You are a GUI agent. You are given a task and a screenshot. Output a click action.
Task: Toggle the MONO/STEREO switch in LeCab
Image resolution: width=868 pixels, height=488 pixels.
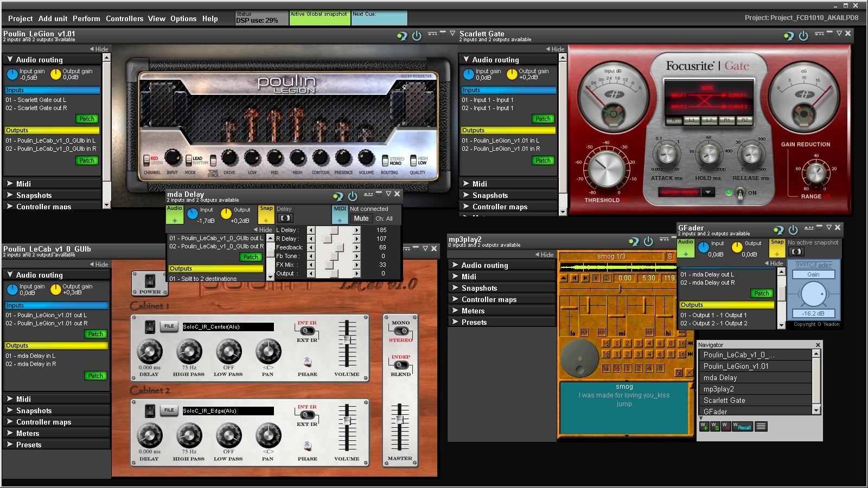click(401, 331)
